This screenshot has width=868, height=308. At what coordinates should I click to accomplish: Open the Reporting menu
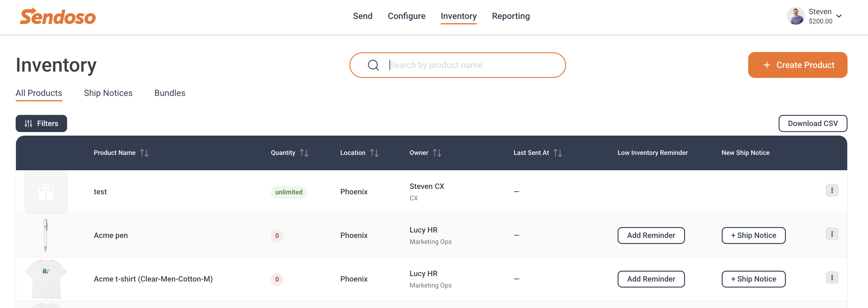510,16
